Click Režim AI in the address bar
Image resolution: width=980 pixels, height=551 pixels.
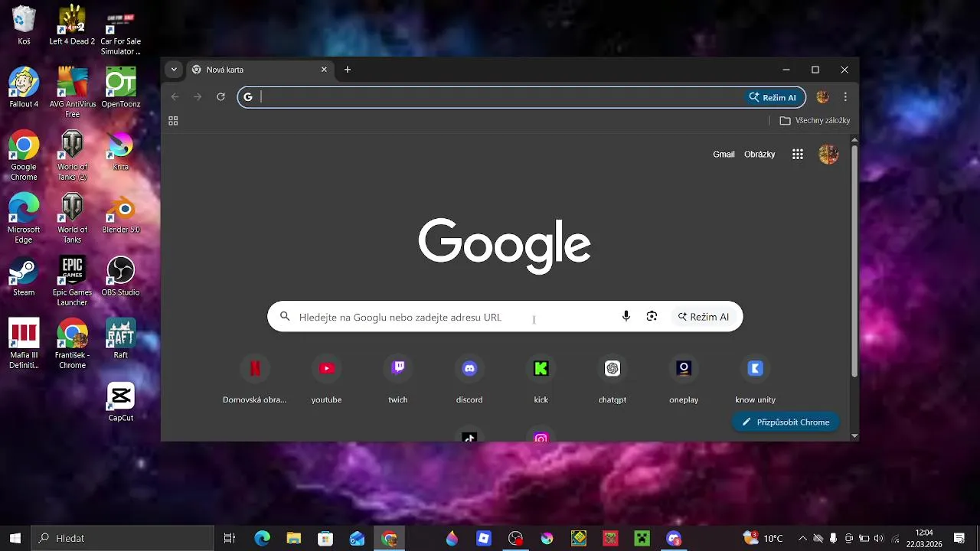pyautogui.click(x=773, y=97)
